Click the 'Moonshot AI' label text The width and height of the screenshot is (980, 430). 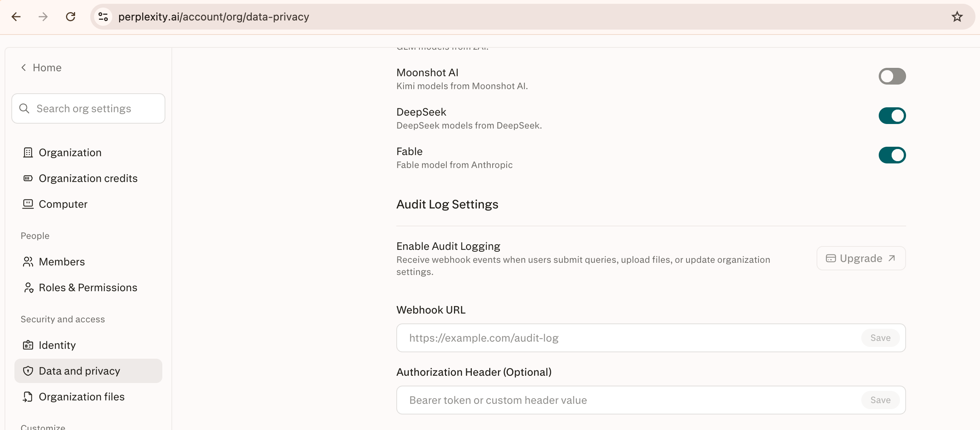click(x=427, y=73)
